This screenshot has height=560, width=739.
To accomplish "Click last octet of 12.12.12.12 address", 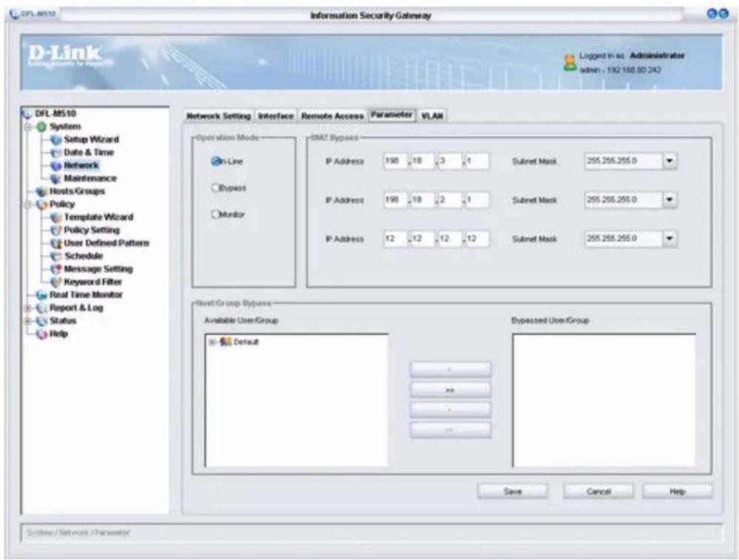I will [477, 239].
